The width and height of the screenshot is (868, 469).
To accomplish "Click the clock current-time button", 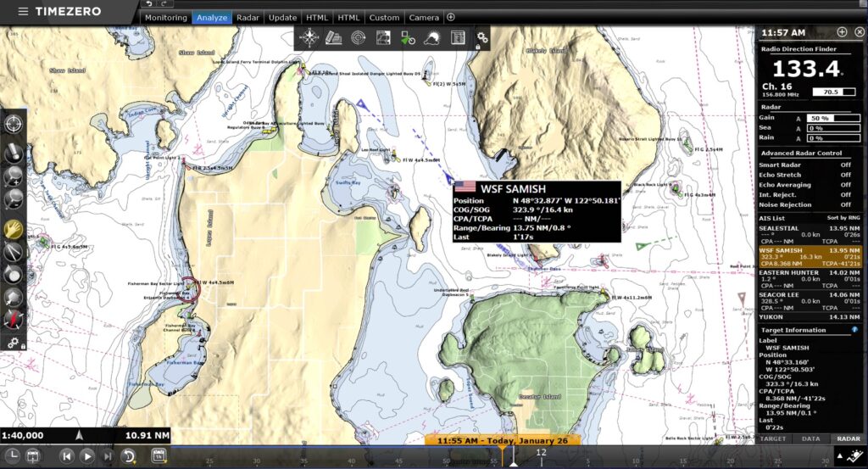I will tap(12, 456).
